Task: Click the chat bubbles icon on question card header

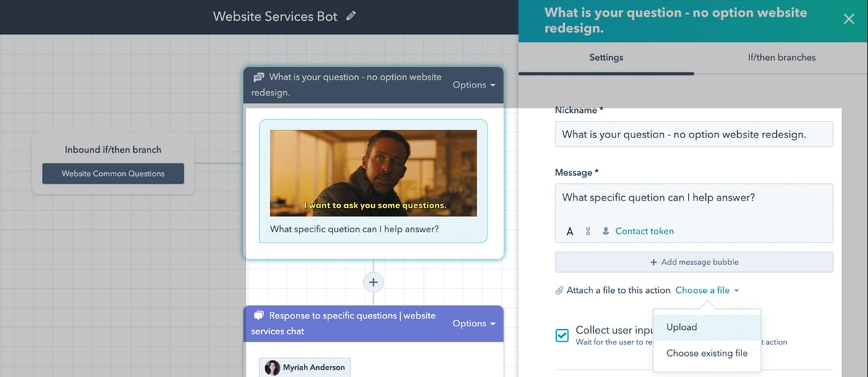Action: click(258, 77)
